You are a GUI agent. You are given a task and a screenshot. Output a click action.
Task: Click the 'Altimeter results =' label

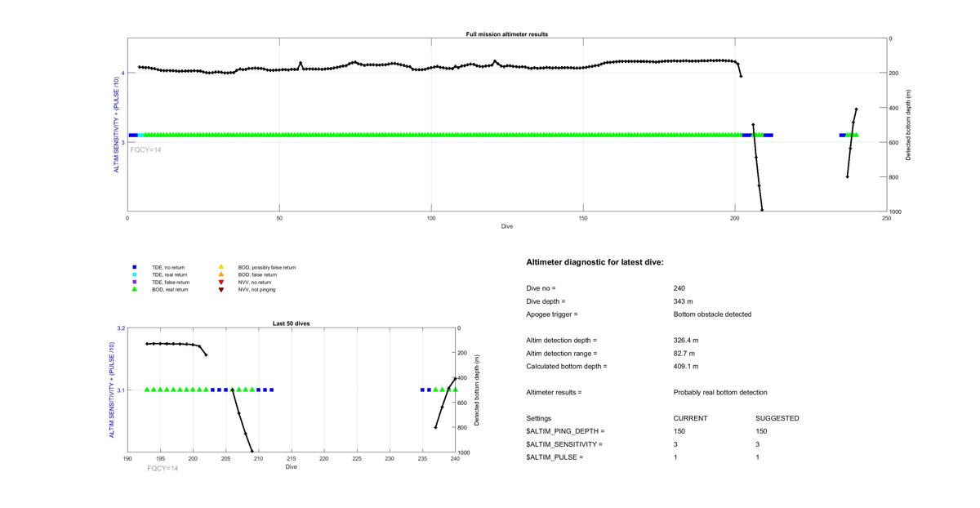tap(555, 393)
